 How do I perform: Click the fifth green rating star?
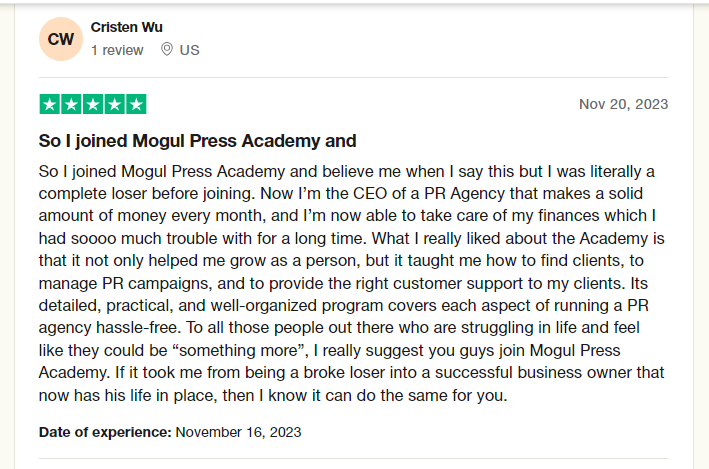[136, 104]
